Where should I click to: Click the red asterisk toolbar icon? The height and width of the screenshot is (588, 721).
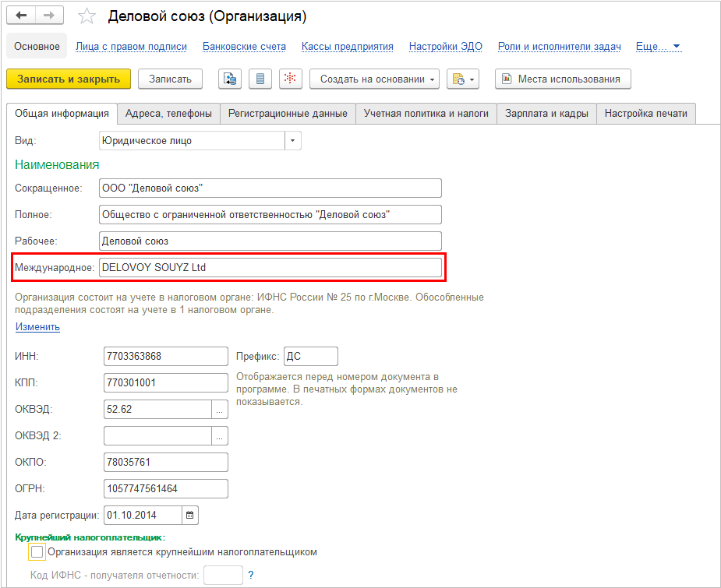click(x=291, y=79)
